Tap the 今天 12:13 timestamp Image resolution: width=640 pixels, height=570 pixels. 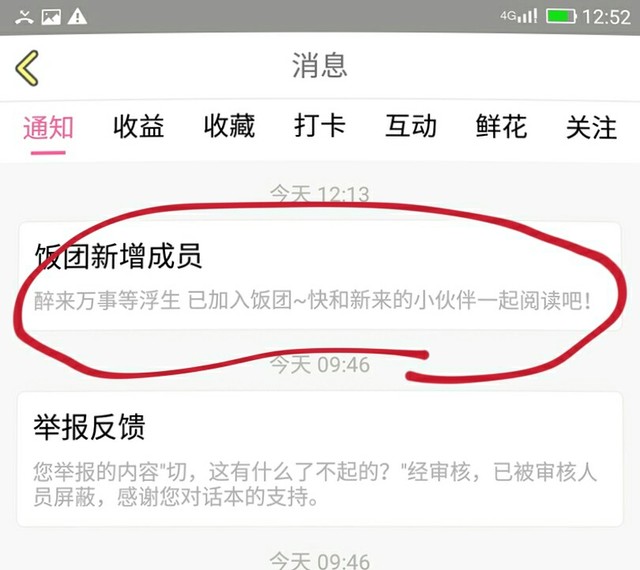click(x=320, y=194)
